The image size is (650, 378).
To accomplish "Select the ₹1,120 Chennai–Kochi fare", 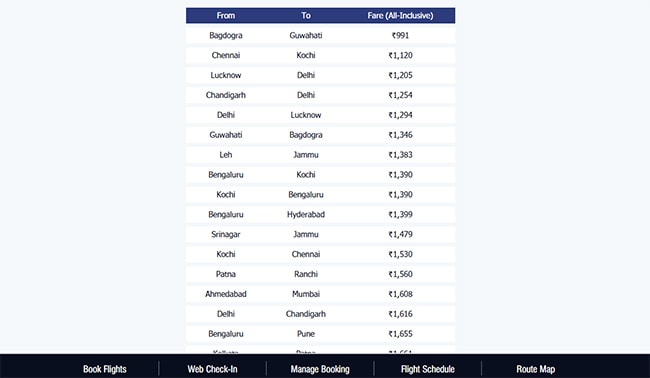I will point(400,55).
